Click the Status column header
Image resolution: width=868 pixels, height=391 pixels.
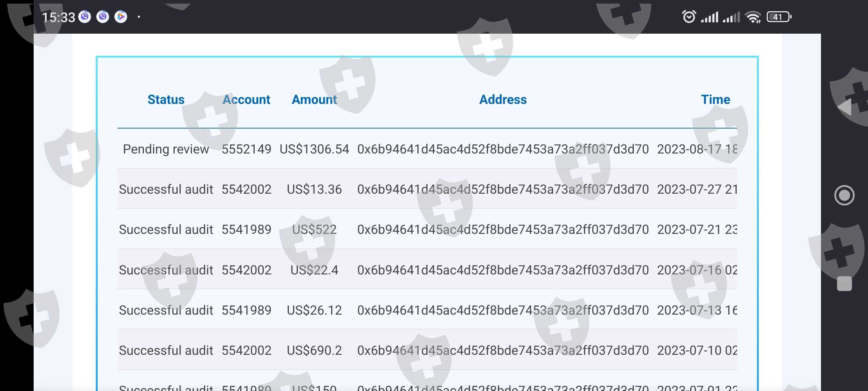click(166, 100)
